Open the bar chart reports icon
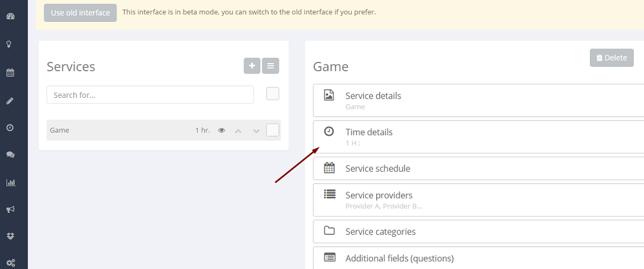644x269 pixels. pos(10,182)
